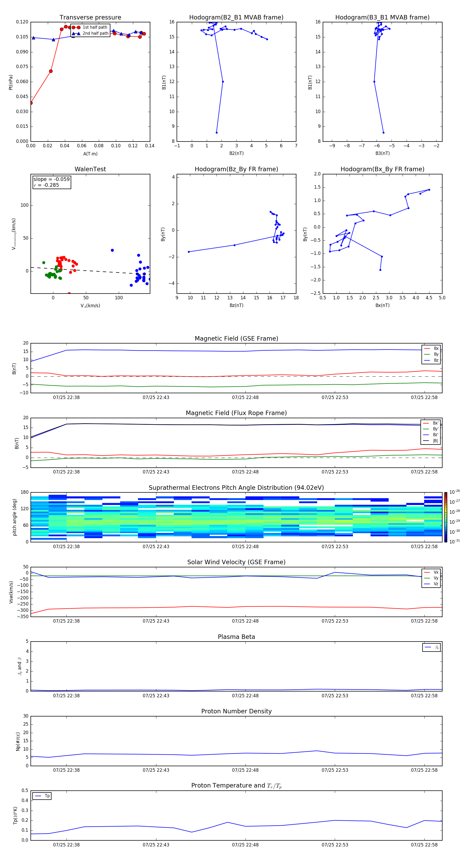Screen dimensions: 473x868
Task: Click the "WalenTest" plot title
Action: [90, 169]
